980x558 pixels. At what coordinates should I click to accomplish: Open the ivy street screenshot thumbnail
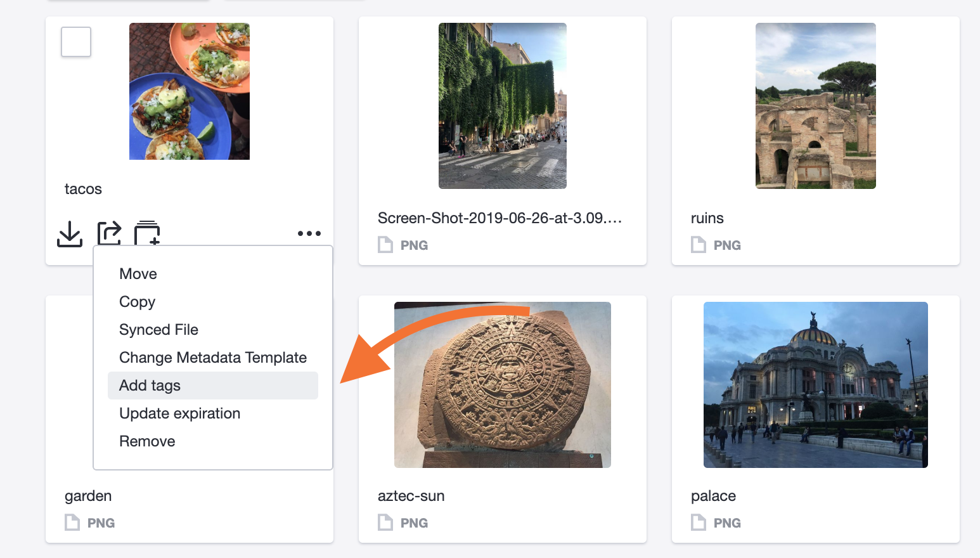(502, 106)
